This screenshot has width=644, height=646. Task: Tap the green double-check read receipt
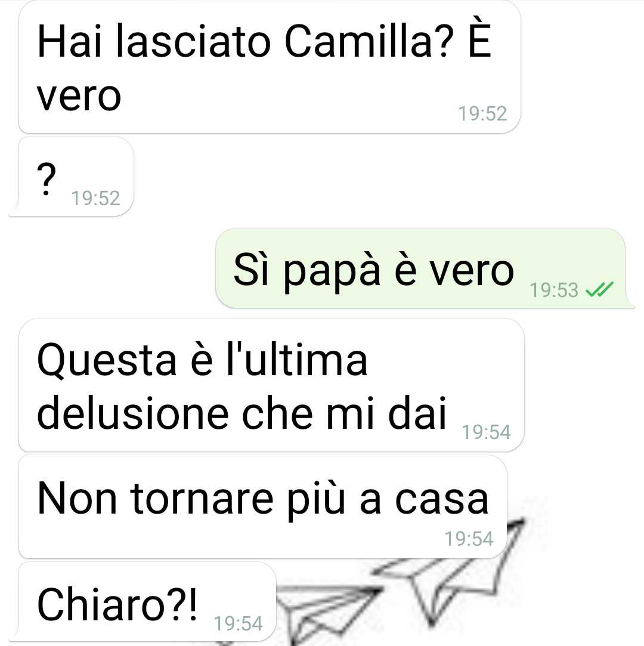(x=599, y=289)
